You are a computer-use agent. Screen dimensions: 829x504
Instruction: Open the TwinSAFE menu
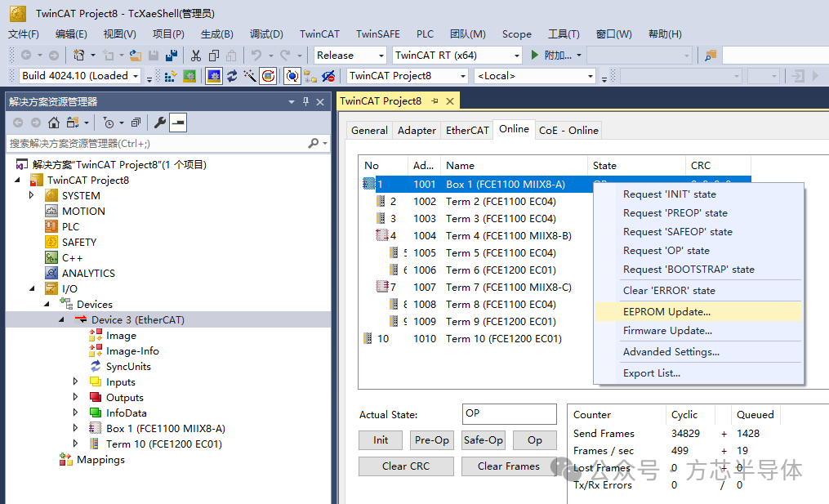click(377, 33)
